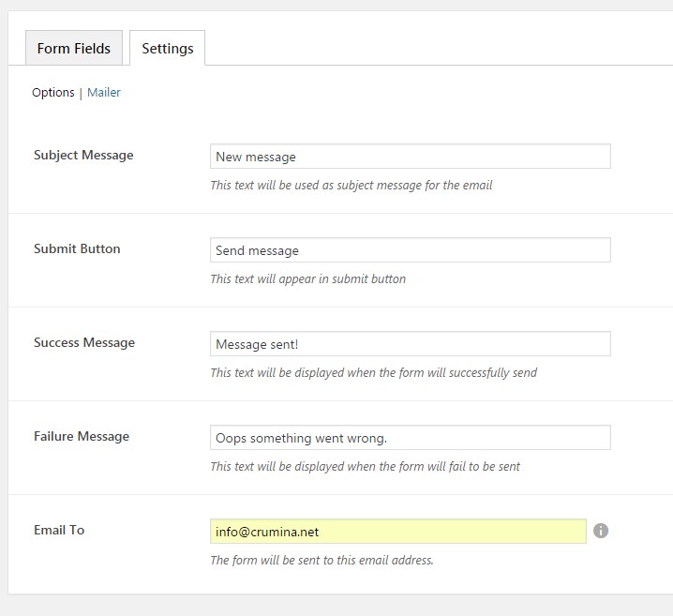Click the Success Message label

(x=84, y=343)
